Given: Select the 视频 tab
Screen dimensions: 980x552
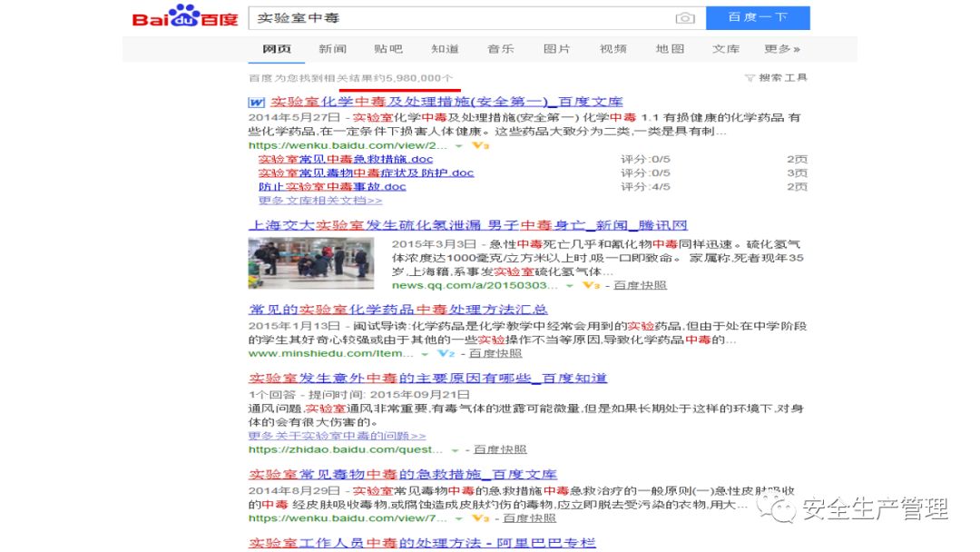Looking at the screenshot, I should click(x=613, y=49).
